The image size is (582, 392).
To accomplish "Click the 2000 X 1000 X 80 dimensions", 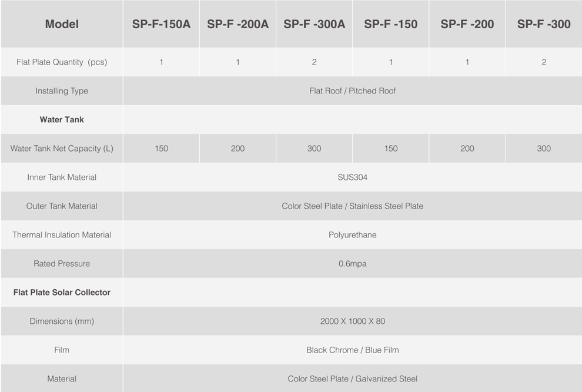I will [353, 321].
